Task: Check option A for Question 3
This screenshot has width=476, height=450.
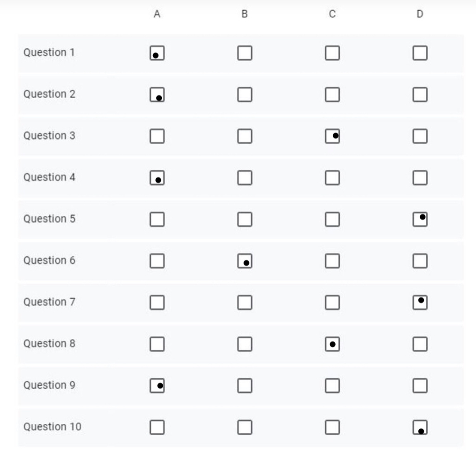Action: click(157, 136)
